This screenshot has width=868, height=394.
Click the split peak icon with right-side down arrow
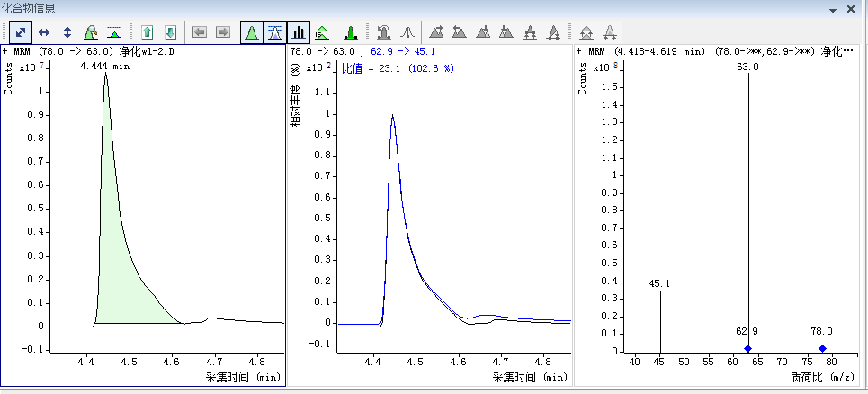click(483, 32)
